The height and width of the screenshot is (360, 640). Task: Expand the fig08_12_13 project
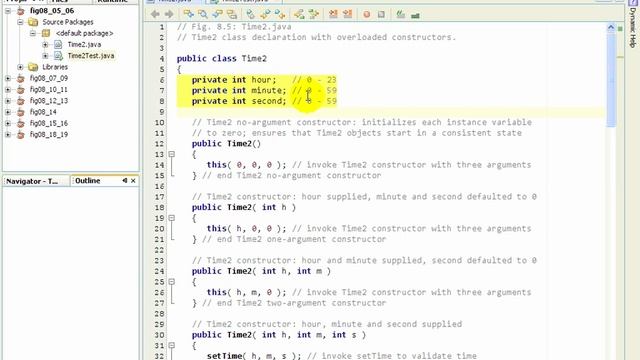(x=8, y=100)
